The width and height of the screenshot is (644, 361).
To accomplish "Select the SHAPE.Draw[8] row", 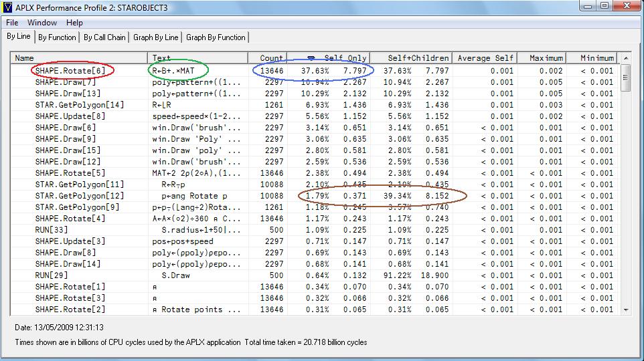I will click(x=315, y=253).
